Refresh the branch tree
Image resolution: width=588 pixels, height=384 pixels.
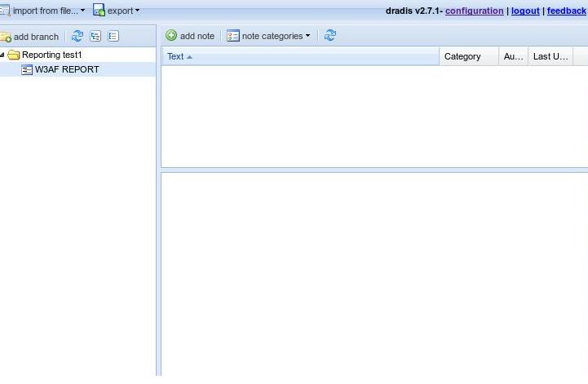click(77, 37)
